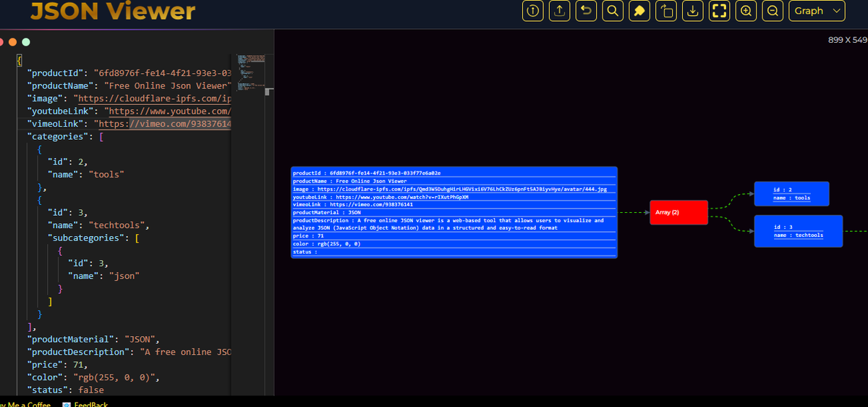Click the yellow paint brush icon
Image resolution: width=868 pixels, height=407 pixels.
(x=639, y=11)
